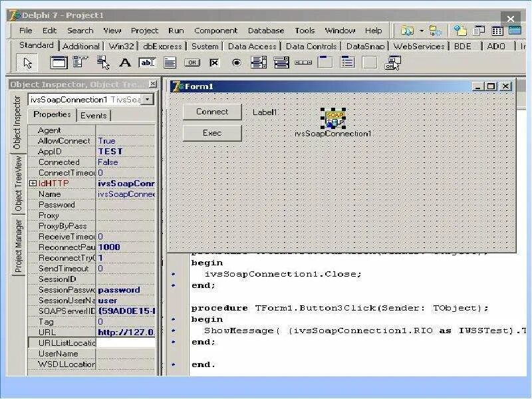Open the Database menu
532x399 pixels.
point(266,31)
